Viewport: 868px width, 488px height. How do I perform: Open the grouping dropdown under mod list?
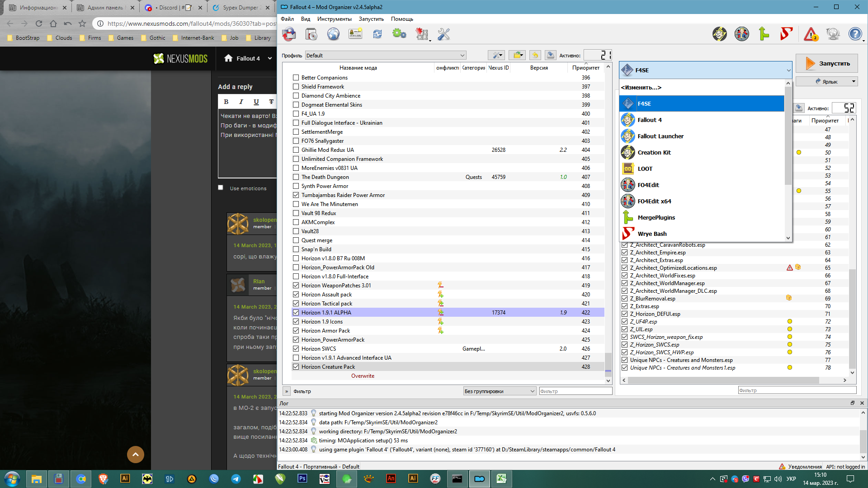(x=500, y=391)
